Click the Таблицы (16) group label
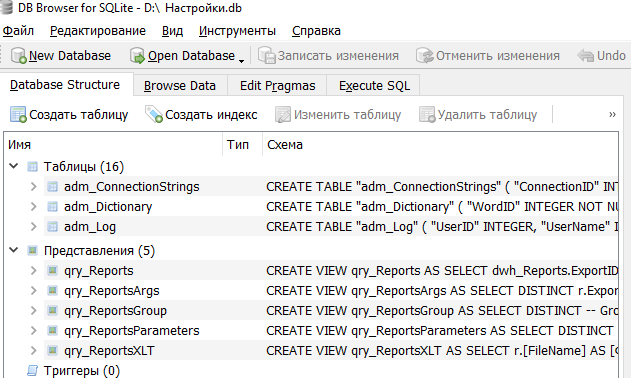631x378 pixels. (84, 167)
